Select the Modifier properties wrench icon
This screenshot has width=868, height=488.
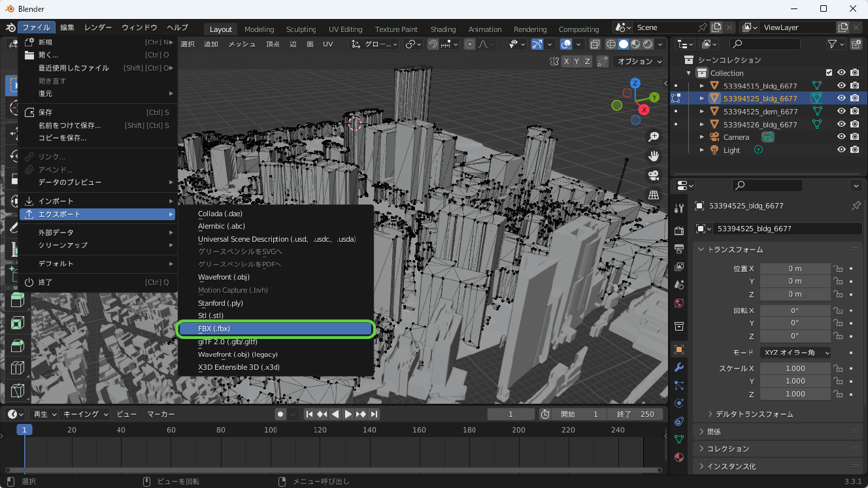pyautogui.click(x=678, y=368)
